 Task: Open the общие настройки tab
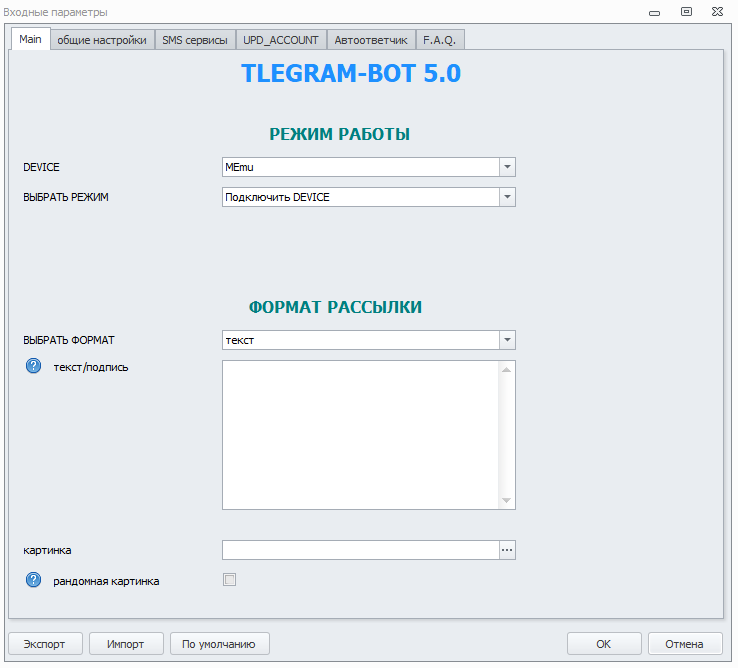click(102, 40)
